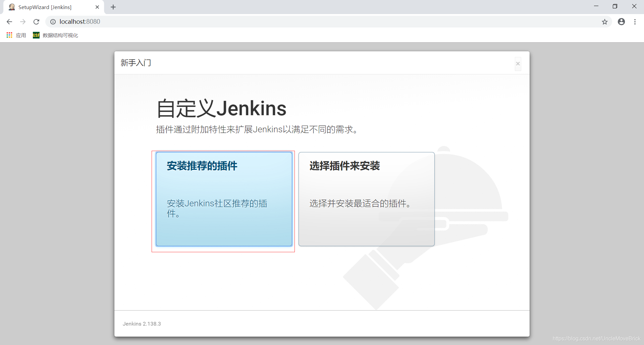Reload the localhost page
Image resolution: width=644 pixels, height=345 pixels.
tap(36, 22)
